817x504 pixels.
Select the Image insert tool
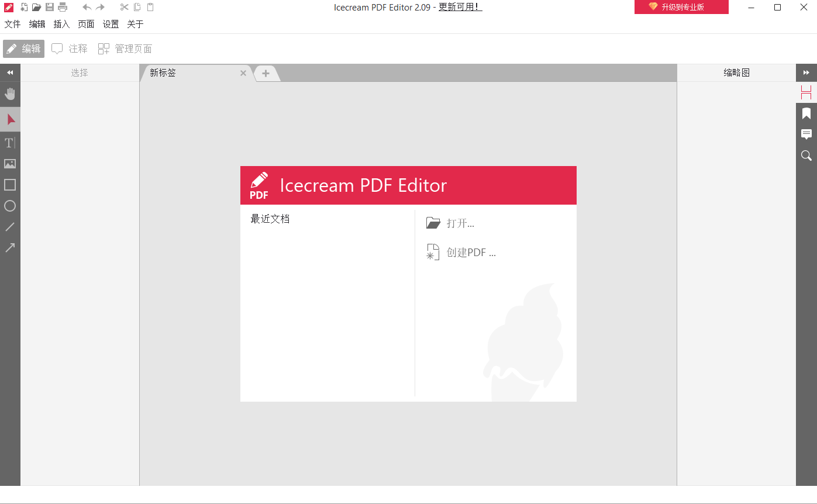(x=10, y=164)
